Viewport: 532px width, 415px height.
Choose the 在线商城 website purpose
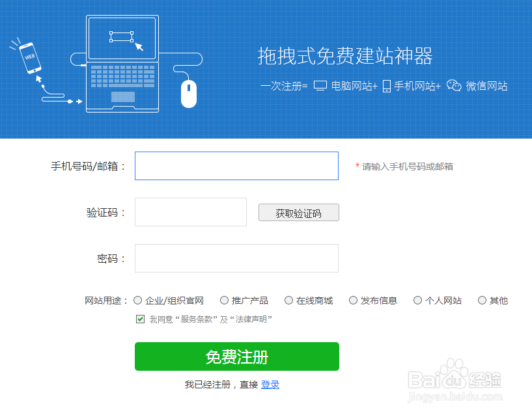pos(288,301)
